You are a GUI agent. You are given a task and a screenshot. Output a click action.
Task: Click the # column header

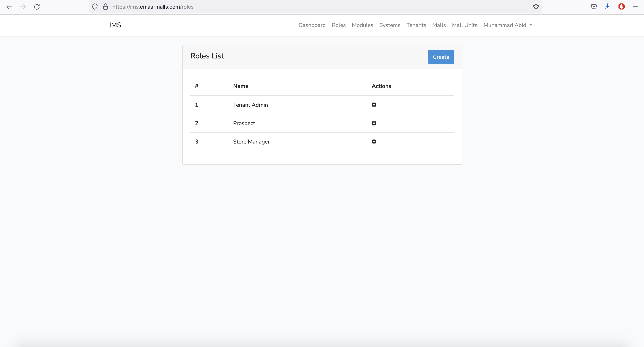pyautogui.click(x=196, y=86)
